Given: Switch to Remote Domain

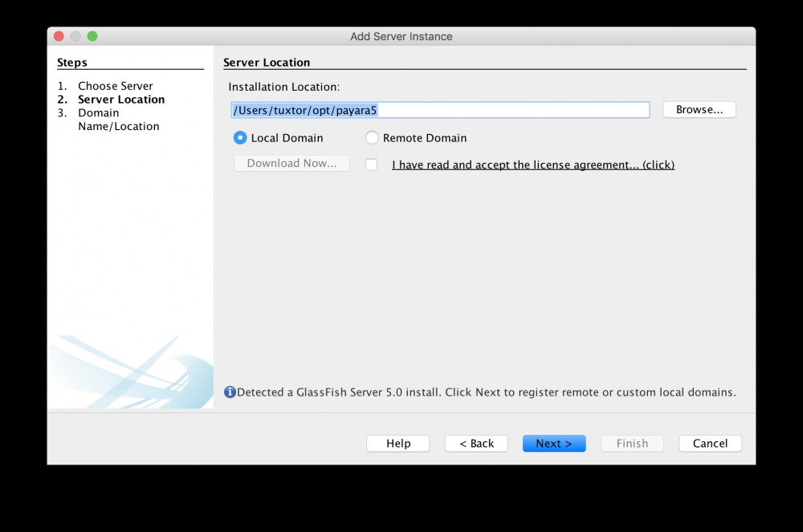Looking at the screenshot, I should [372, 137].
